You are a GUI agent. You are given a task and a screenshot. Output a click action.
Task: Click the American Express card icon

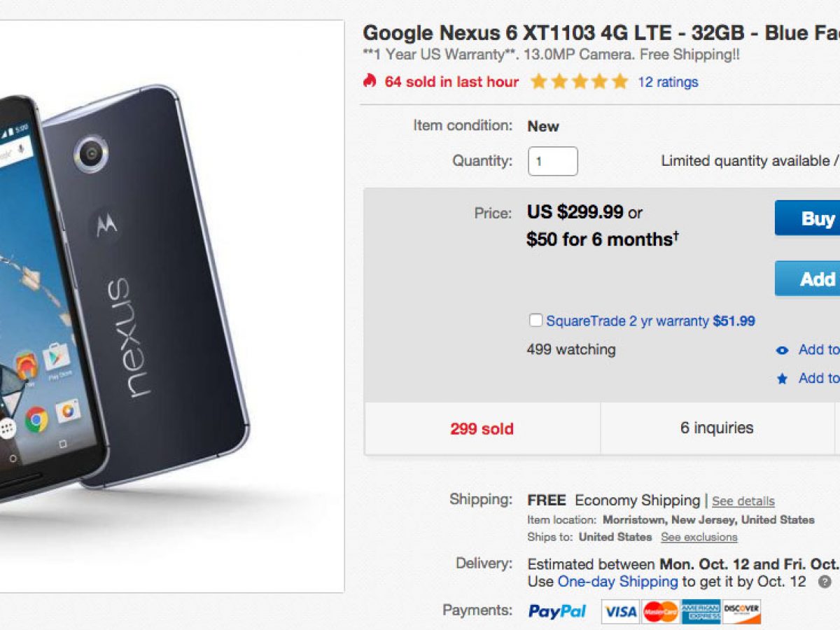point(700,611)
